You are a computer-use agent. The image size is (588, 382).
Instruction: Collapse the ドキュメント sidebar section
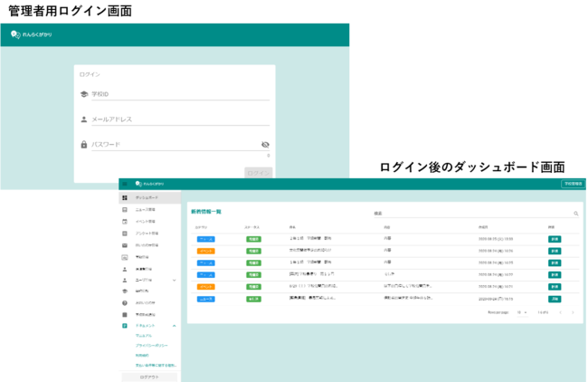pyautogui.click(x=174, y=325)
